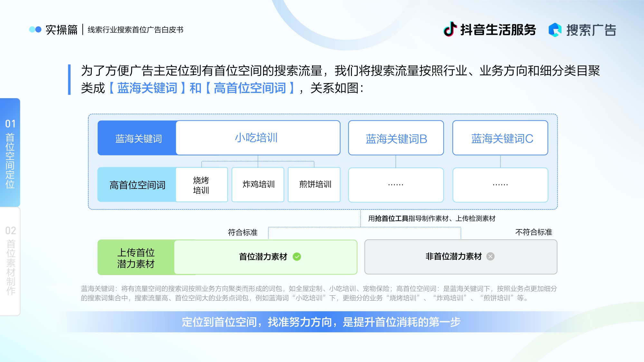Click the ellipsis box under 蓝海关键词C
This screenshot has width=644, height=362.
click(500, 185)
